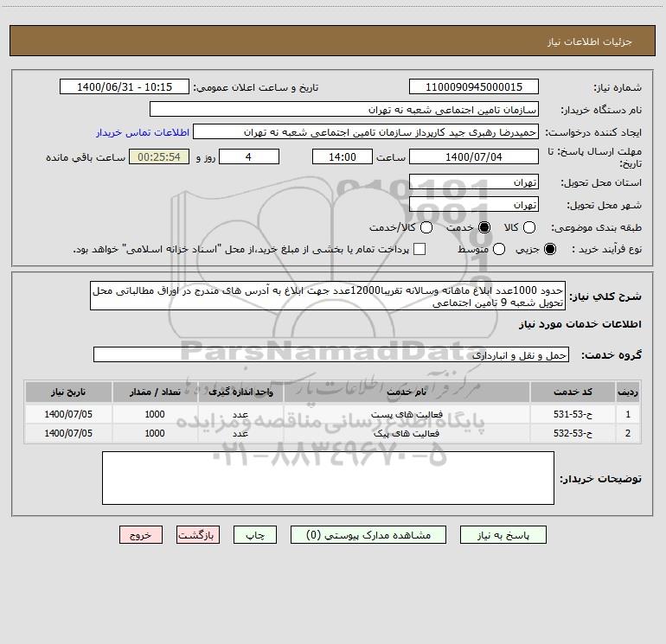Click the شماره نیاز field 1100090945000015
Image resolution: width=666 pixels, height=644 pixels.
474,87
